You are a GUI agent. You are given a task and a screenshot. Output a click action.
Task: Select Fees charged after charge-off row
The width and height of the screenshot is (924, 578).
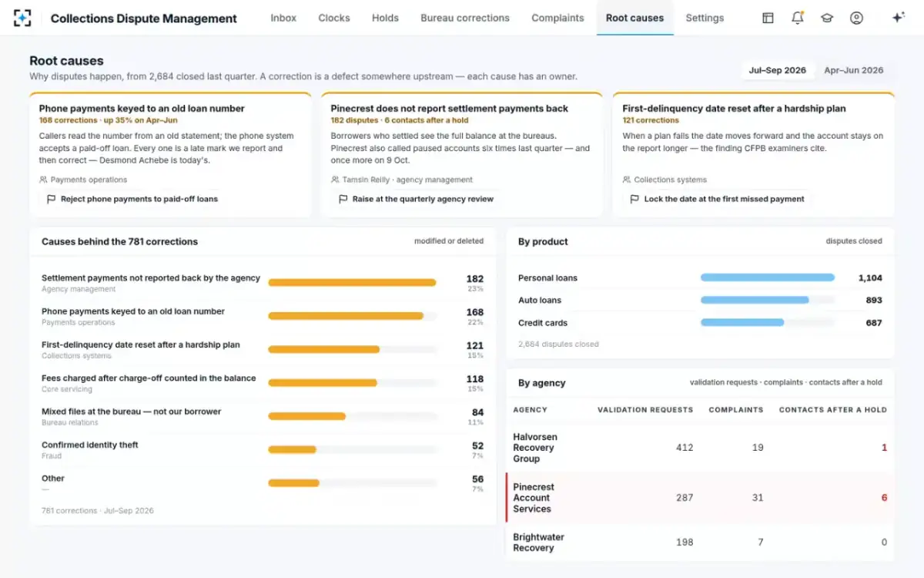point(263,383)
